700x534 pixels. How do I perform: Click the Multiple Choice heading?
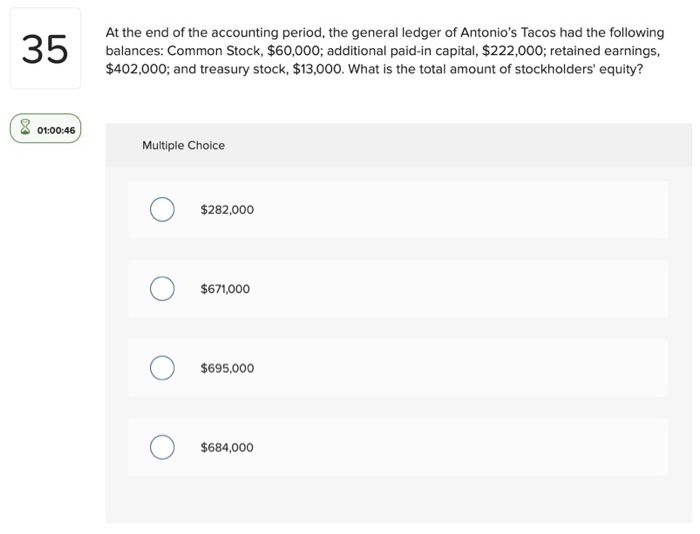pyautogui.click(x=183, y=145)
